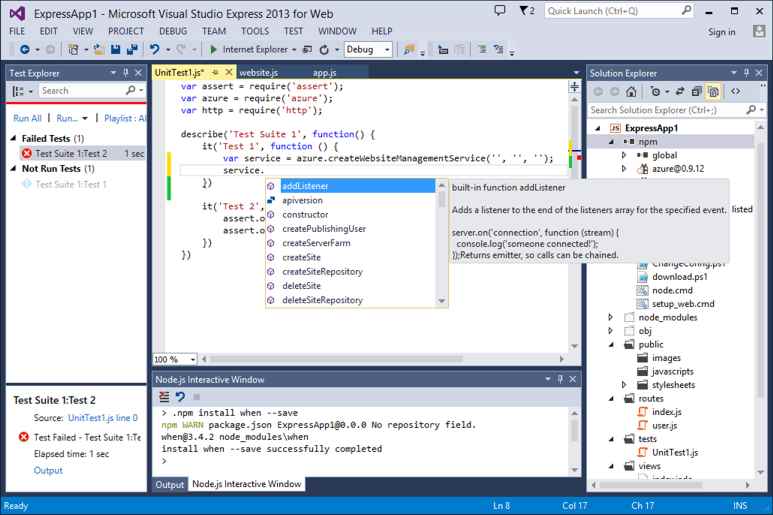
Task: Pin the Test Explorer panel
Action: [x=126, y=73]
